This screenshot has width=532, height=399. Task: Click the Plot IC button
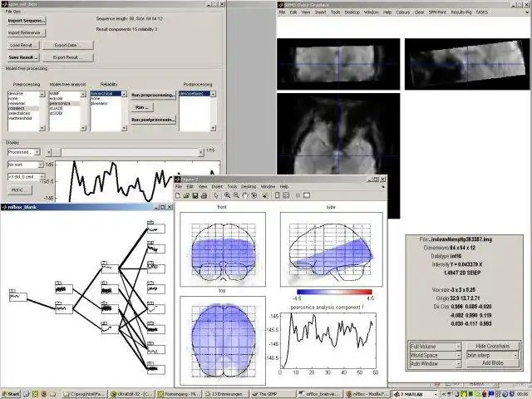(x=19, y=190)
